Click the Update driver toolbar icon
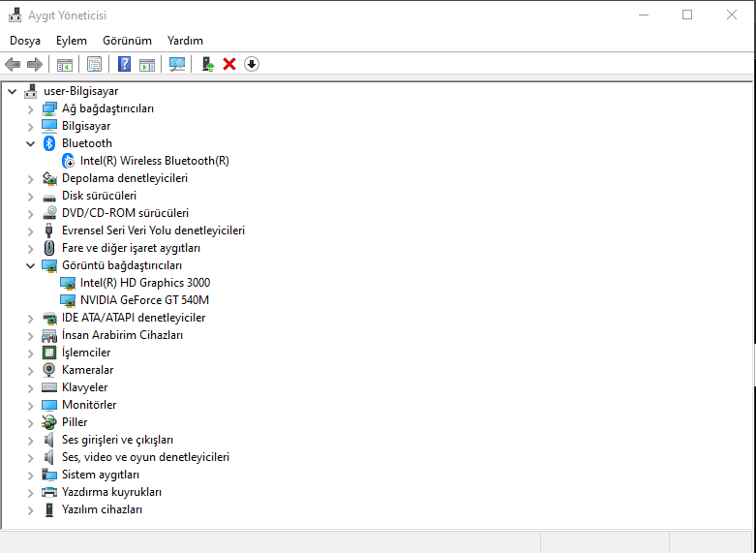Image resolution: width=756 pixels, height=553 pixels. [x=208, y=64]
